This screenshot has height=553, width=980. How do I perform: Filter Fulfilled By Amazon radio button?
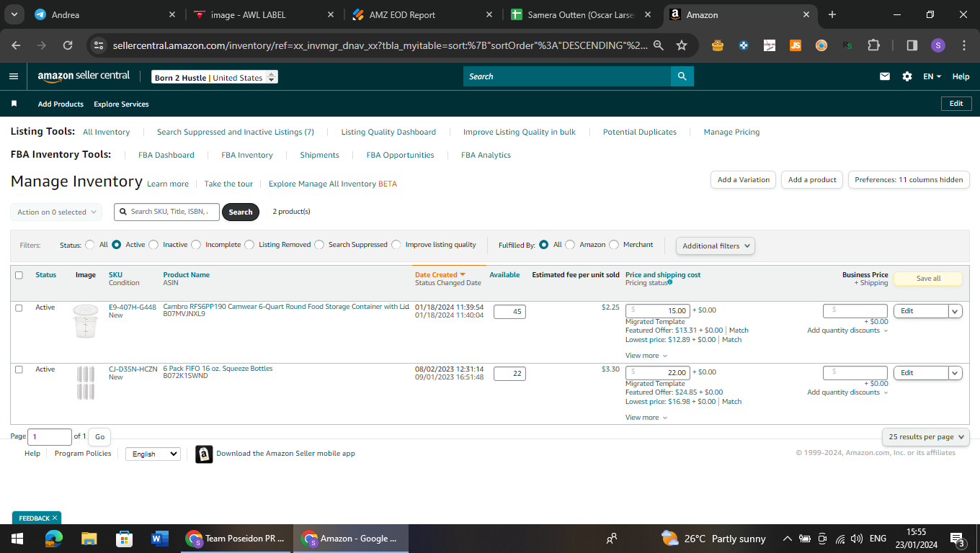570,245
